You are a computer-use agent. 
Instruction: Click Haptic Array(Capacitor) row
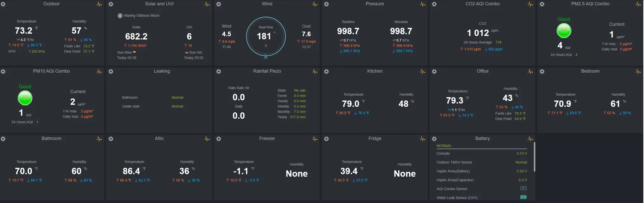[482, 180]
